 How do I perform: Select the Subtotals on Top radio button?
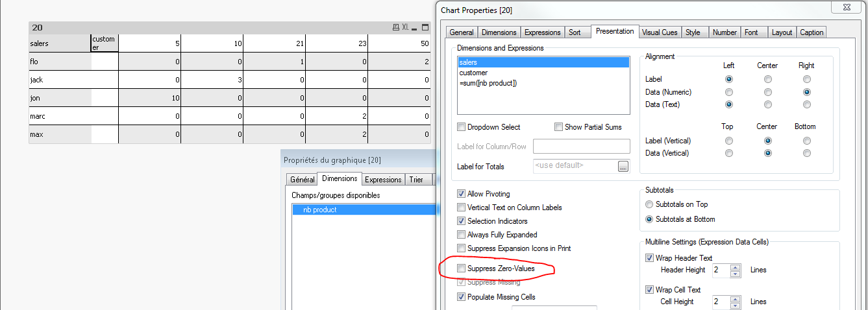(x=650, y=205)
